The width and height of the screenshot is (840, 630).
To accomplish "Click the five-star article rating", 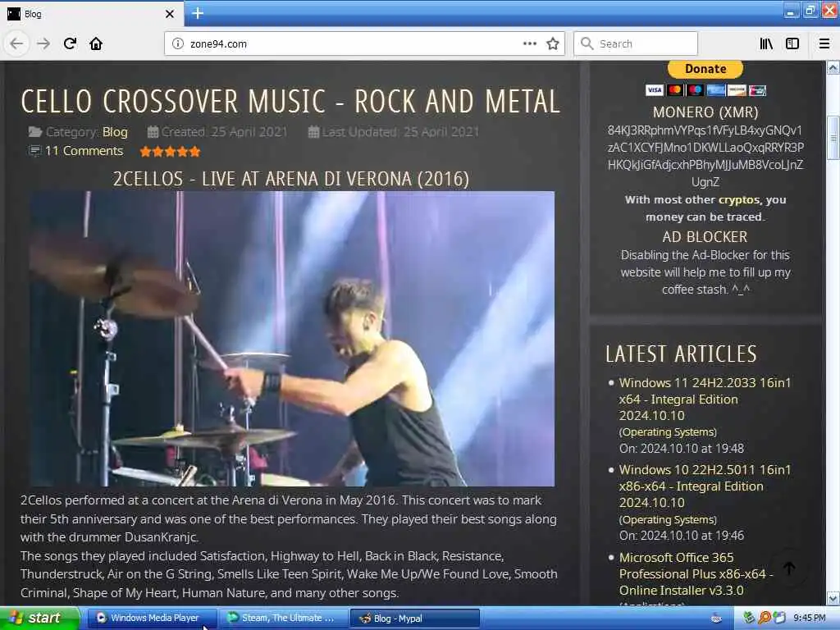I will pyautogui.click(x=170, y=152).
